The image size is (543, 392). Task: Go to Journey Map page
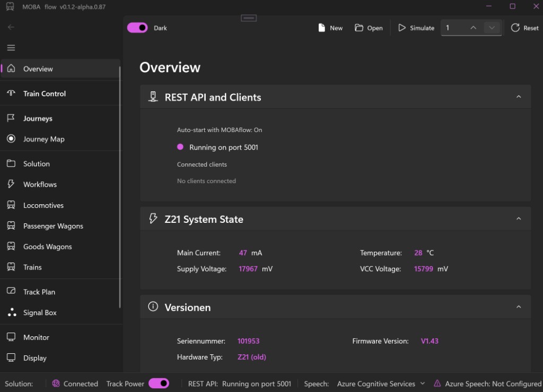tap(60, 139)
